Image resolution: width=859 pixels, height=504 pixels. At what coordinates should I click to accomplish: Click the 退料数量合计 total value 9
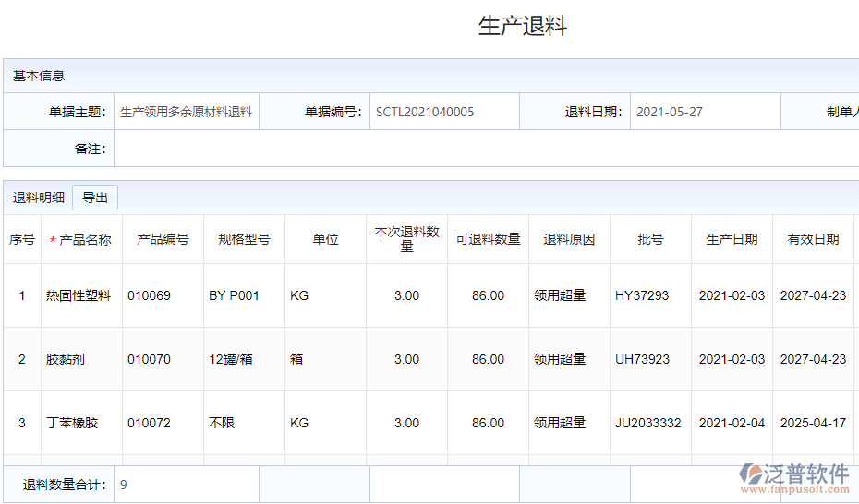tap(124, 485)
